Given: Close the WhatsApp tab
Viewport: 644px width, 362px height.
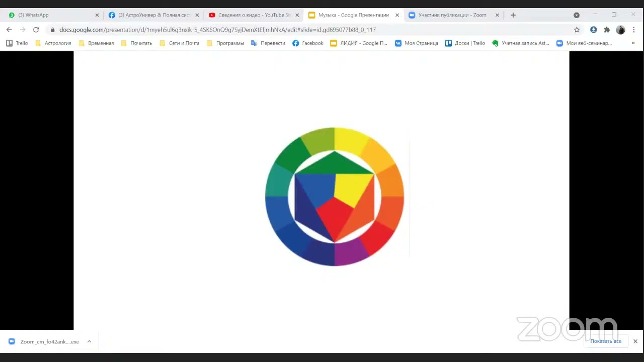Looking at the screenshot, I should tap(97, 15).
